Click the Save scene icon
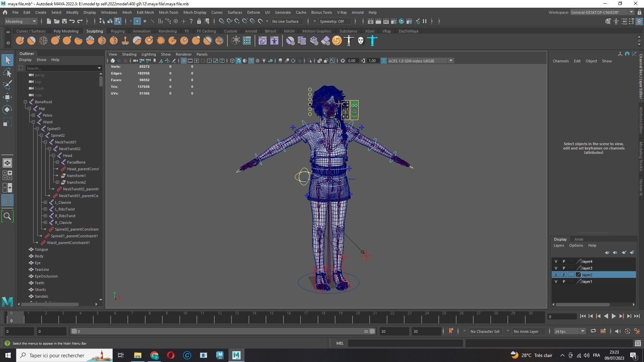 pyautogui.click(x=64, y=21)
